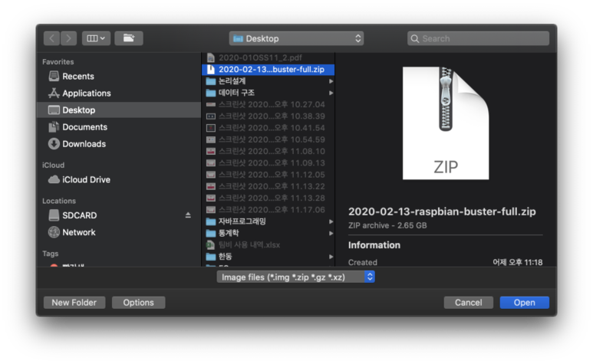This screenshot has width=593, height=364.
Task: Open the 자바프로그래밍 folder
Action: [x=268, y=221]
